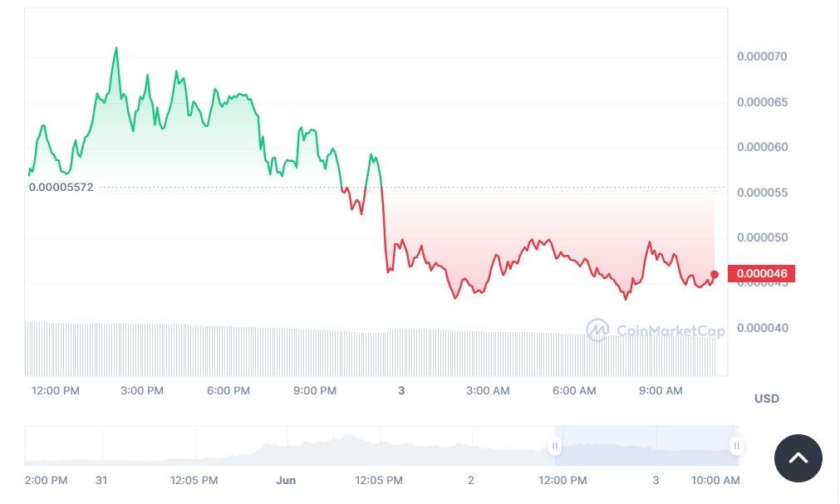Click the scroll-to-top arrow button
840x504 pixels.
798,458
